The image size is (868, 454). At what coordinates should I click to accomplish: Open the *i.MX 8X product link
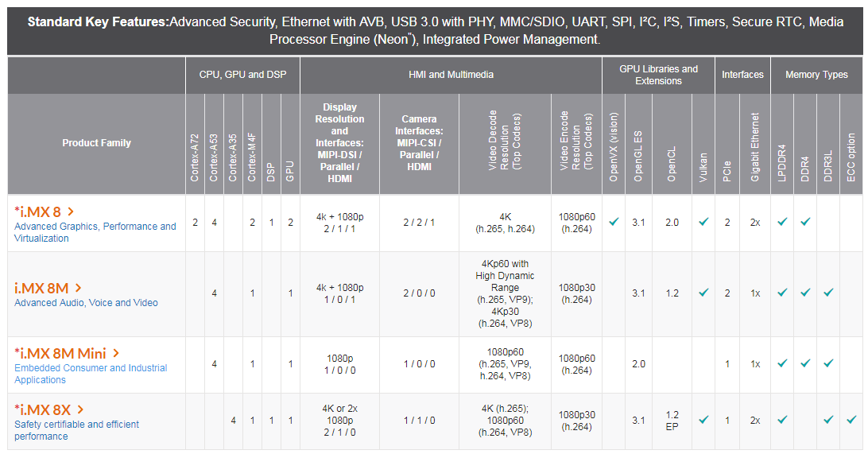tap(43, 409)
